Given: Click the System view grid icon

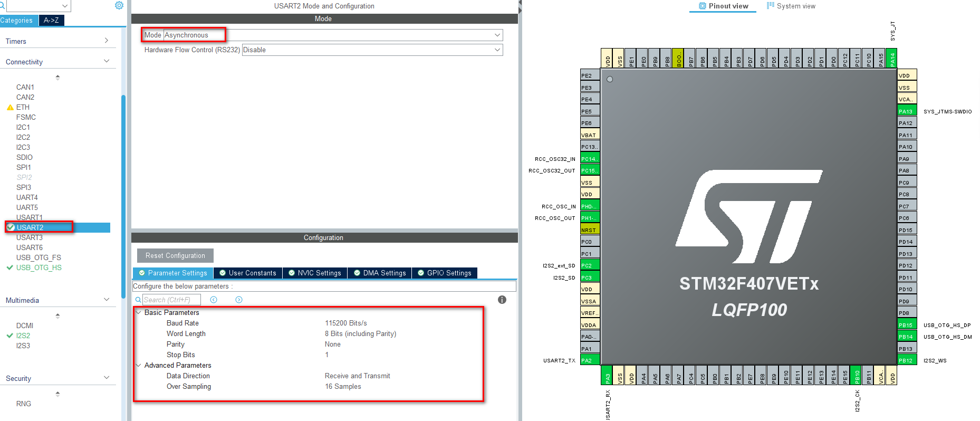Looking at the screenshot, I should pyautogui.click(x=770, y=6).
